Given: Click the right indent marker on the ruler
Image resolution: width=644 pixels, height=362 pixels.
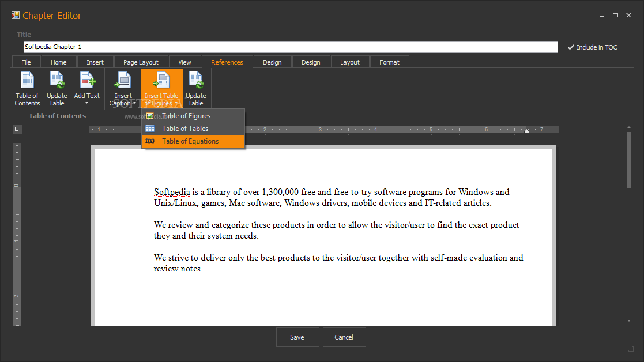Looking at the screenshot, I should (526, 130).
